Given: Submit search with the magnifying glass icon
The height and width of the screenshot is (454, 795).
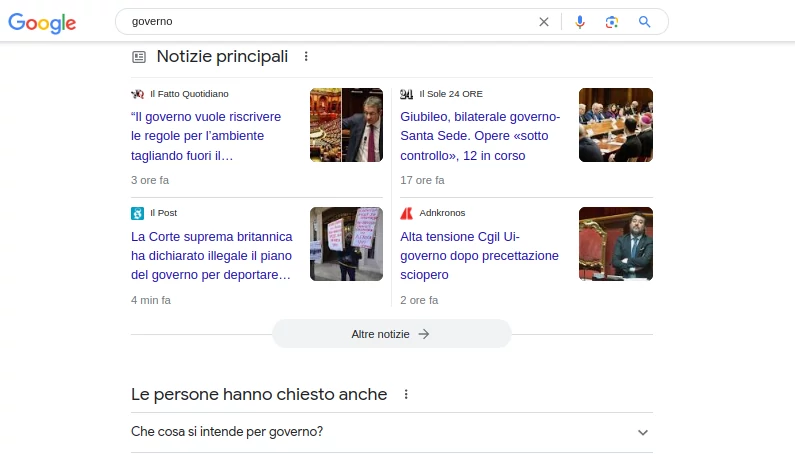Looking at the screenshot, I should coord(644,22).
